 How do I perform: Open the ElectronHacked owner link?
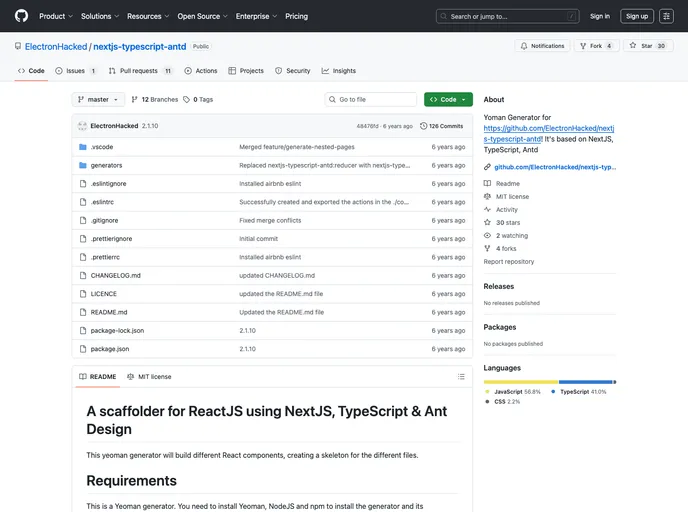pyautogui.click(x=56, y=47)
